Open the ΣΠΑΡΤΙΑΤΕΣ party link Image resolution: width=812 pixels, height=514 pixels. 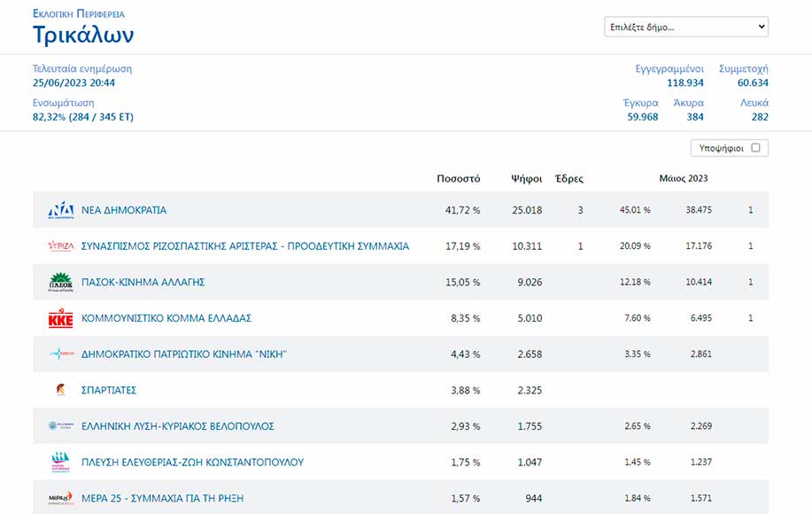point(109,390)
